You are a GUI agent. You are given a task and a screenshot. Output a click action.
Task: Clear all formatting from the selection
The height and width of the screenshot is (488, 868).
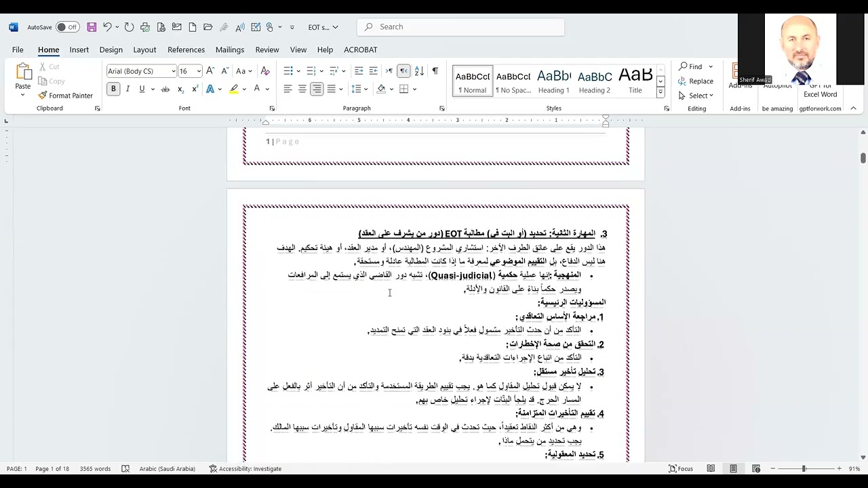265,70
